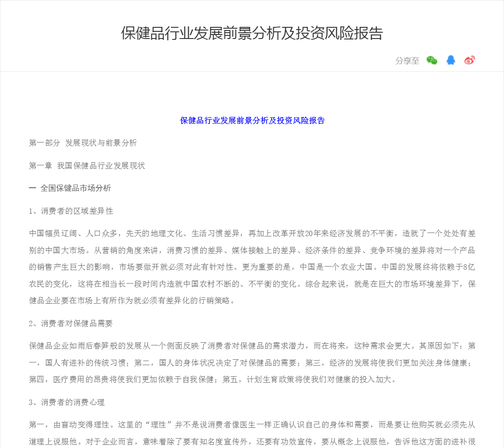Image resolution: width=504 pixels, height=448 pixels.
Task: Click bold heading 一 全国保健品市场分析
Action: [x=70, y=188]
